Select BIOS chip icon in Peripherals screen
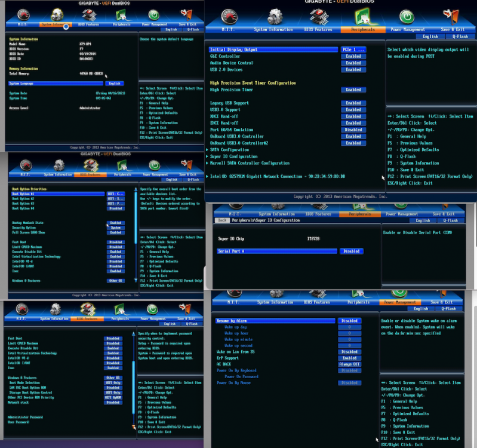Screen dimensions: 477x448 319,17
